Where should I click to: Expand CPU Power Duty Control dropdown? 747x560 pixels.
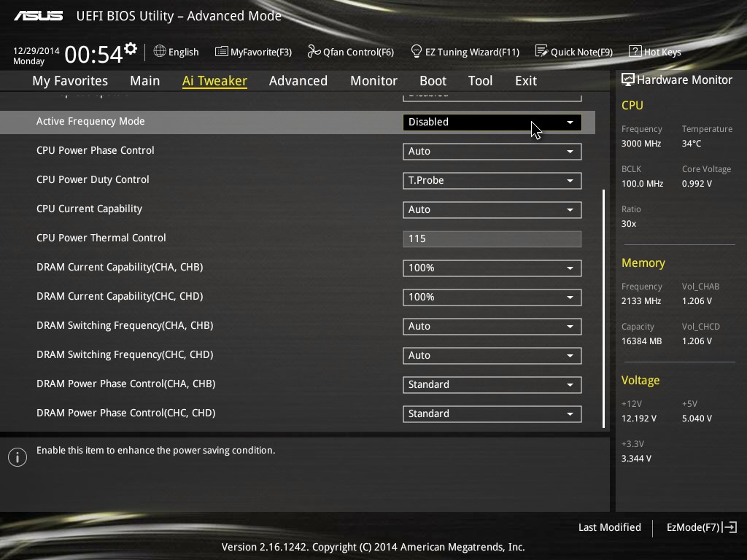[492, 181]
